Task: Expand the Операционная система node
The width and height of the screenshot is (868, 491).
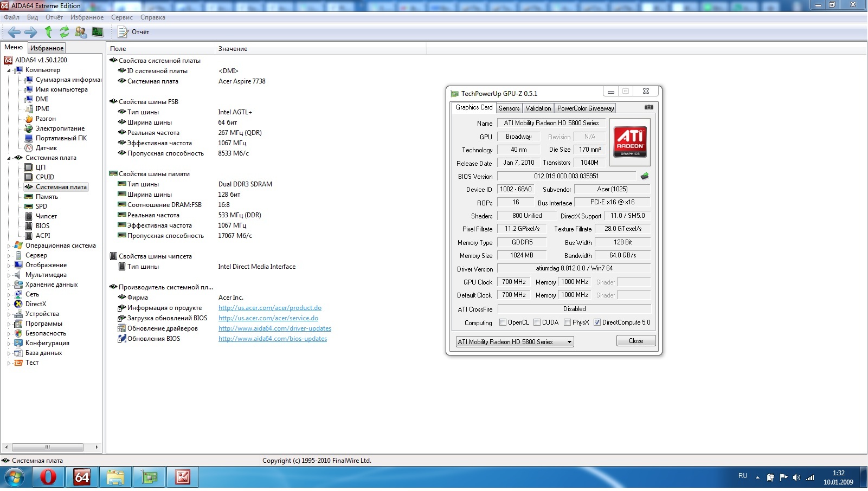Action: [9, 246]
